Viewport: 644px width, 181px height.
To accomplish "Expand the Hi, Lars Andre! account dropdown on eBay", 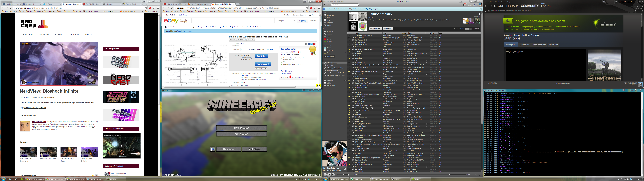I will [x=170, y=15].
